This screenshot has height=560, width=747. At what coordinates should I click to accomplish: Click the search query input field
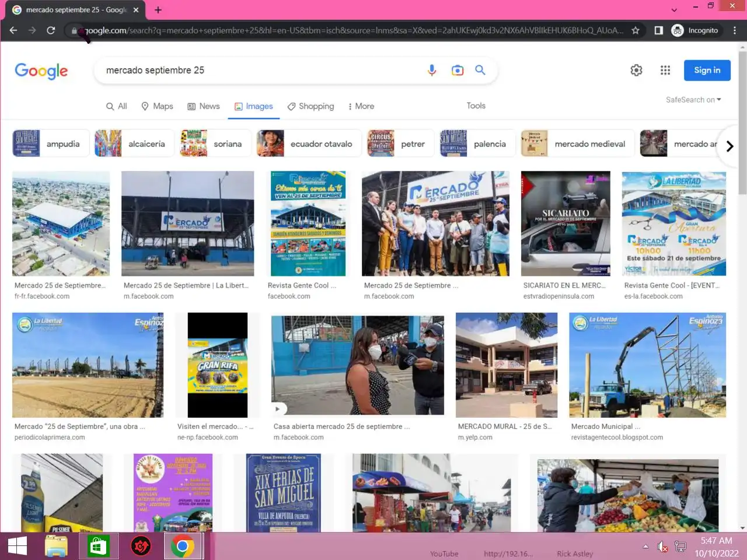[263, 70]
